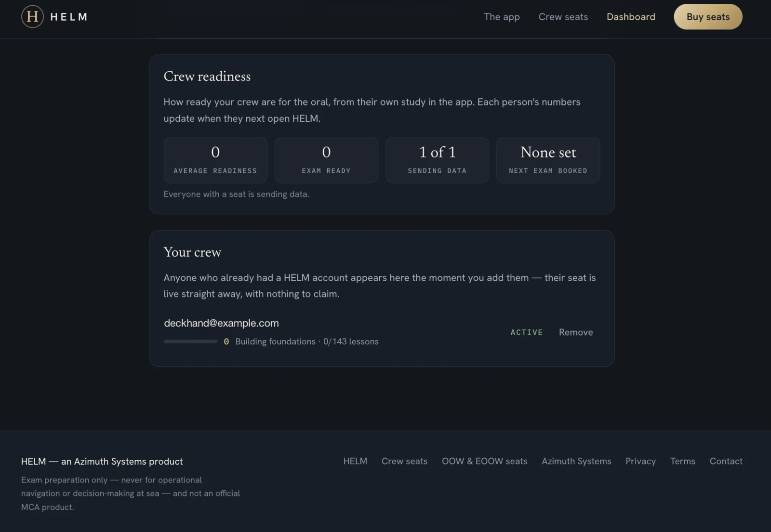
Task: Click the HELM wordmark in the header
Action: (x=69, y=17)
